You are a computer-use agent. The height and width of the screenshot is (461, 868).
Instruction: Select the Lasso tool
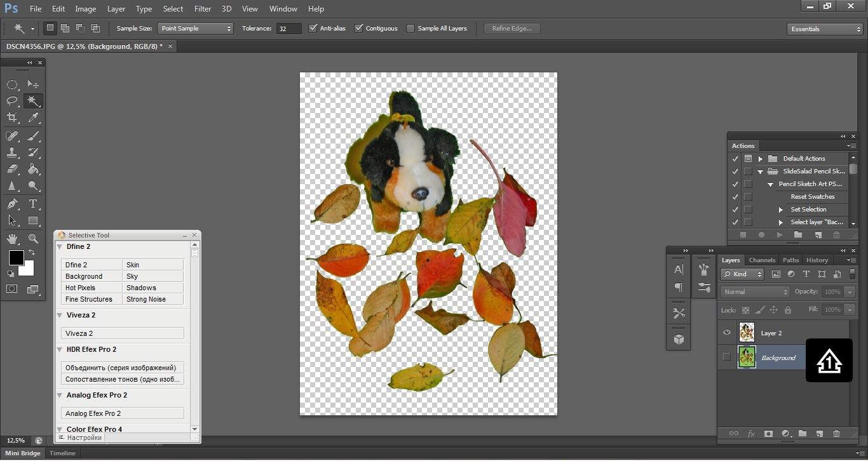click(12, 101)
